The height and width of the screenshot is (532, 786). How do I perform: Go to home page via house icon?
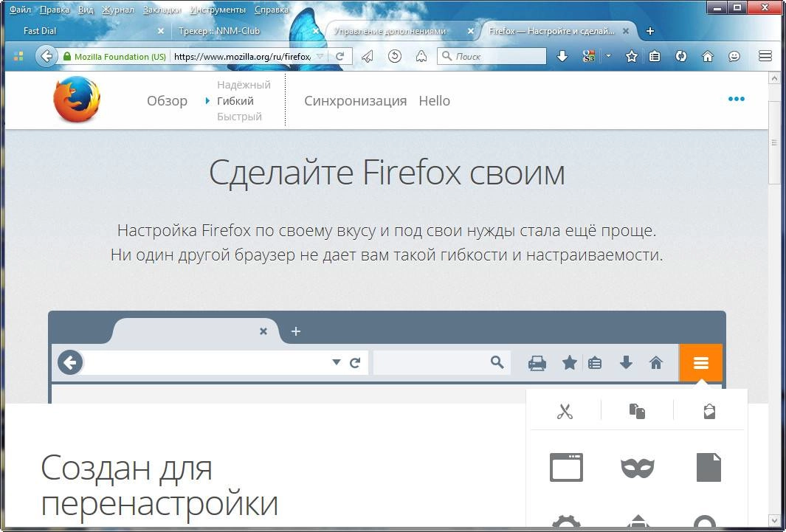click(x=707, y=57)
